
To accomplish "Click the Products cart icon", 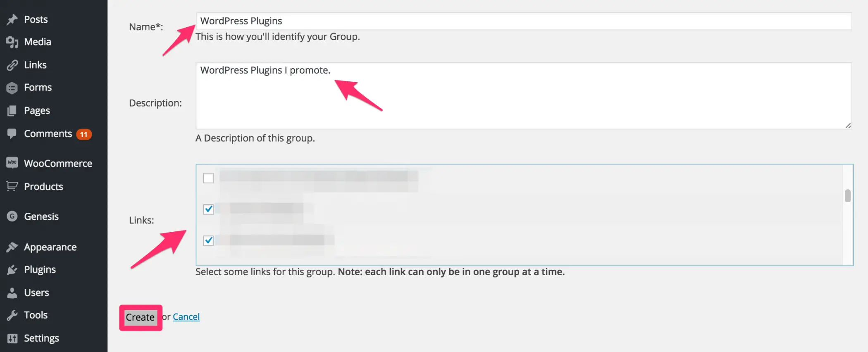I will pyautogui.click(x=12, y=186).
